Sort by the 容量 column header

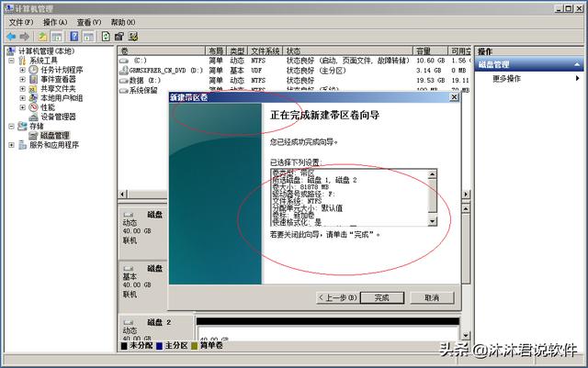pyautogui.click(x=431, y=51)
